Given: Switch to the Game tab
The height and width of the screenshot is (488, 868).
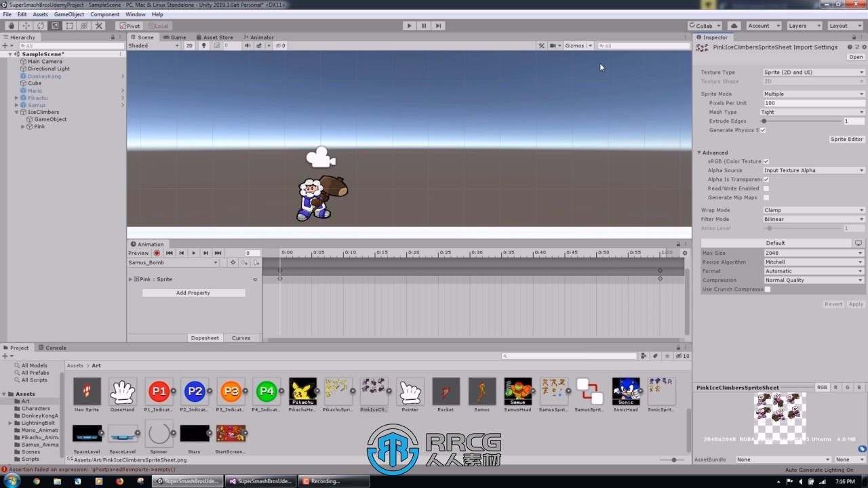Looking at the screenshot, I should (175, 37).
